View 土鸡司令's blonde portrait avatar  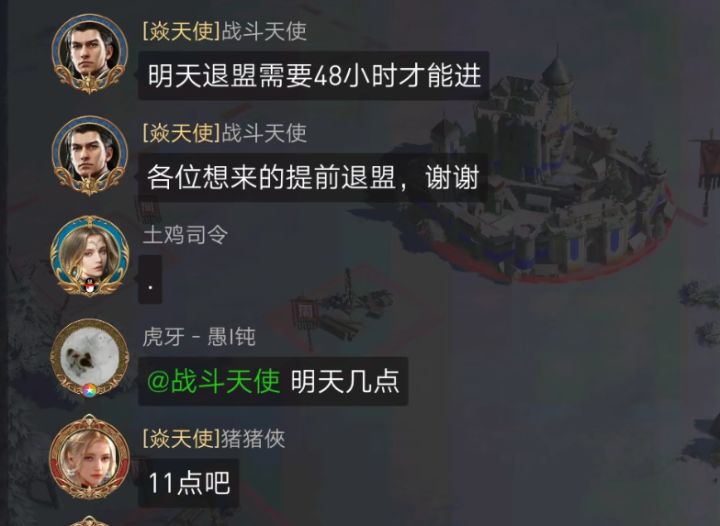90,256
